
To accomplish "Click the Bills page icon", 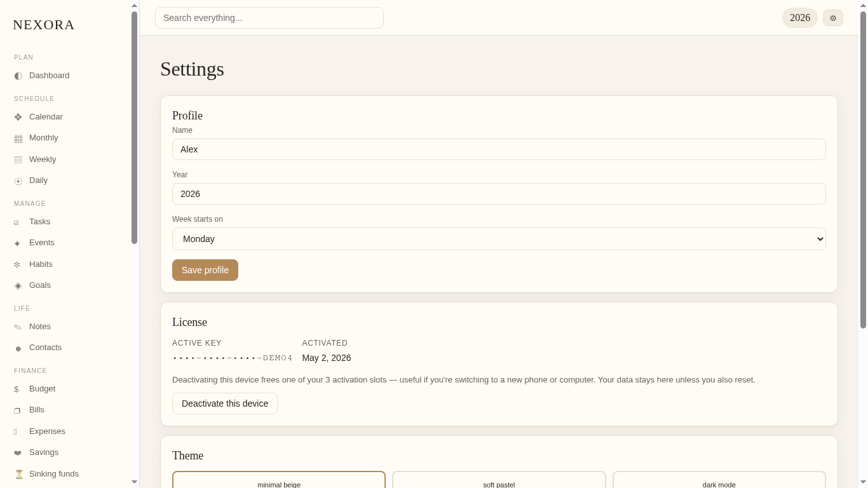I will (x=17, y=410).
